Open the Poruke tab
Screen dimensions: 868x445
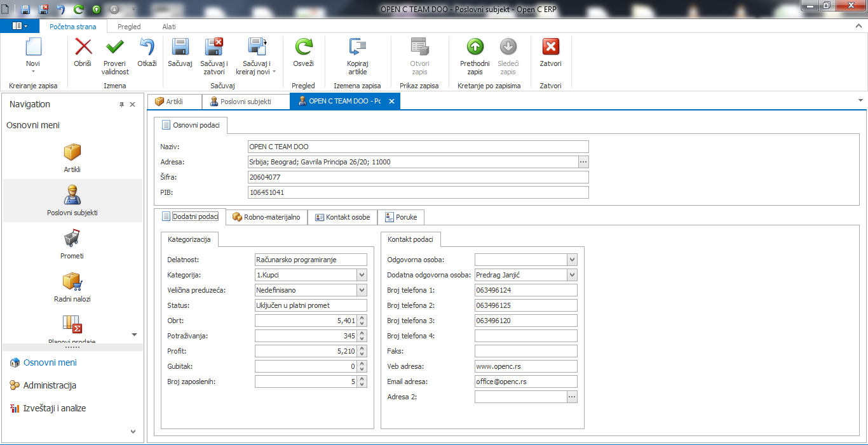point(401,217)
